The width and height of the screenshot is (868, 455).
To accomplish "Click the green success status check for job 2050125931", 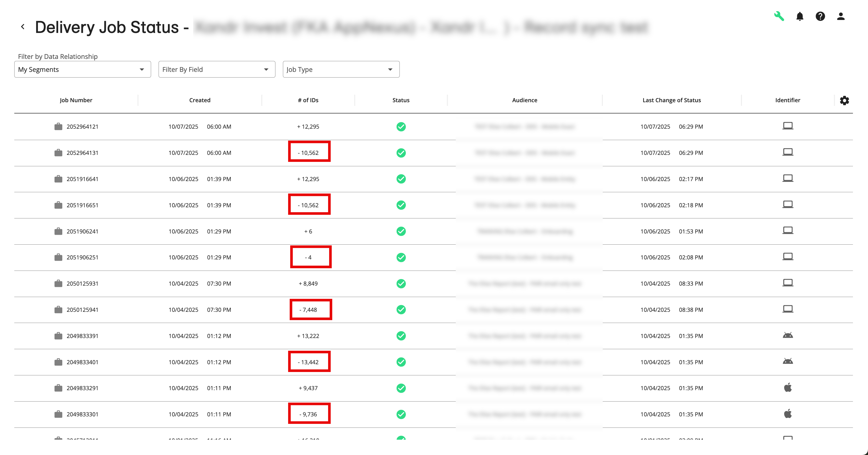I will click(x=401, y=283).
